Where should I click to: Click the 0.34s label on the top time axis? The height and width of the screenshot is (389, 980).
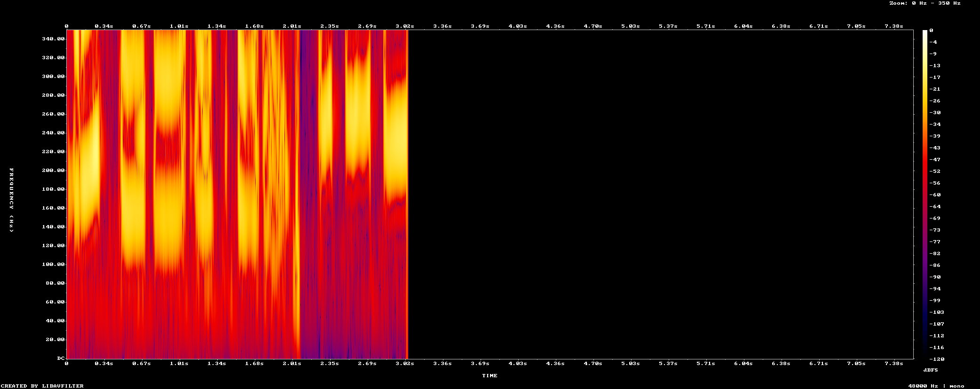tap(104, 26)
